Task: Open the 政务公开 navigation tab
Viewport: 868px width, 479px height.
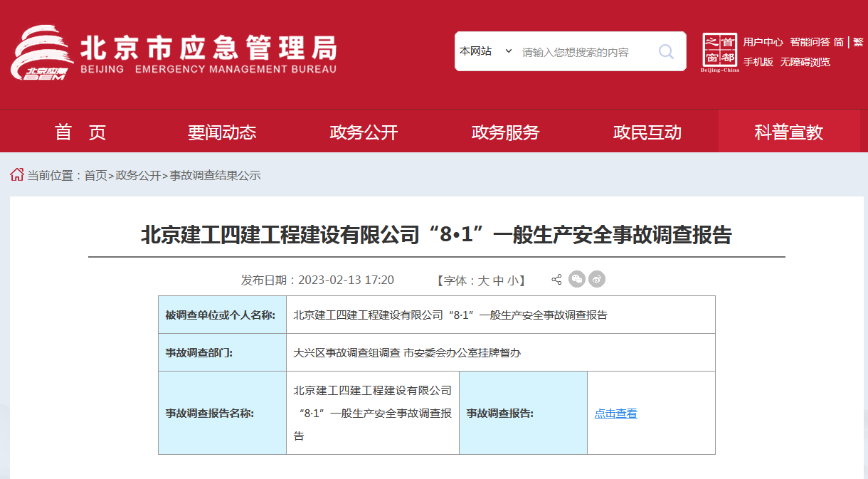Action: [364, 132]
